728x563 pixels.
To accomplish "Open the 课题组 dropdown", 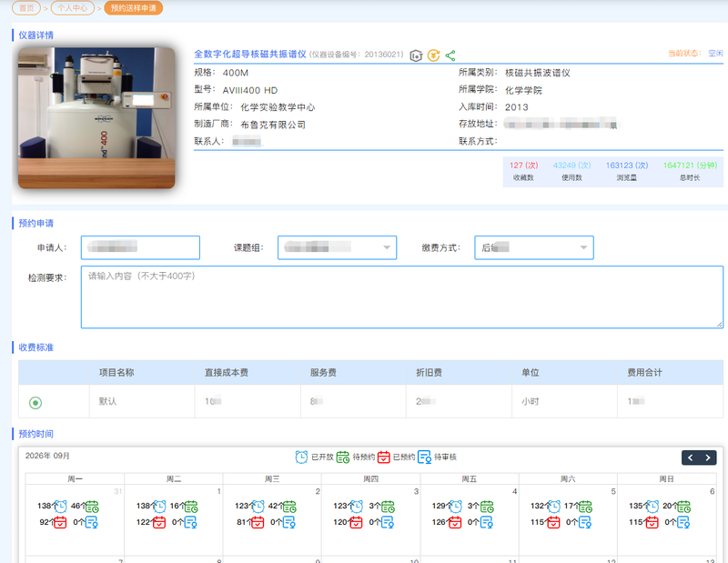I will point(337,247).
